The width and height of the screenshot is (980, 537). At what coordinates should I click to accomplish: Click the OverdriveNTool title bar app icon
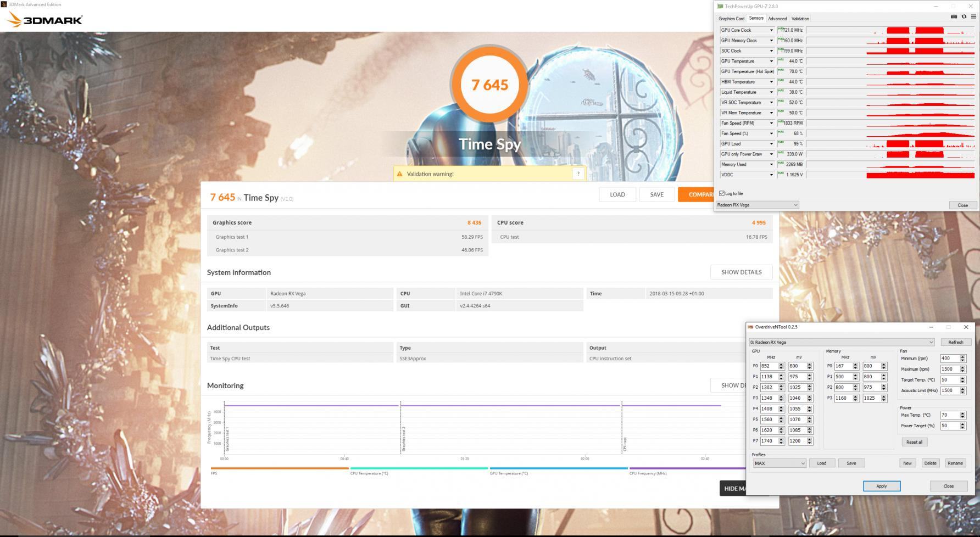point(750,327)
